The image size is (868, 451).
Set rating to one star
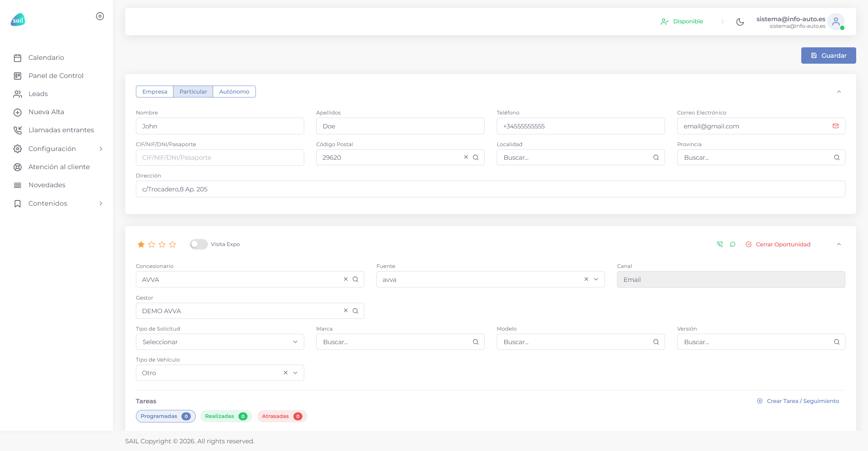click(x=141, y=244)
